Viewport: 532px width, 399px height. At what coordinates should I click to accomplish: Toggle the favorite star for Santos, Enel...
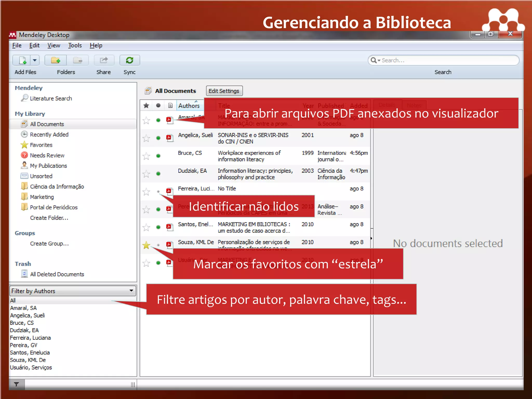point(146,227)
